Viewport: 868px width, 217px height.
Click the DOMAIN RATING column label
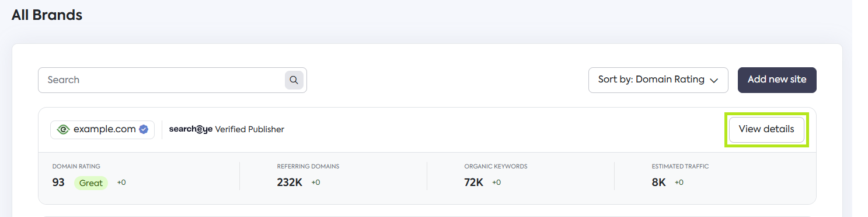(76, 167)
